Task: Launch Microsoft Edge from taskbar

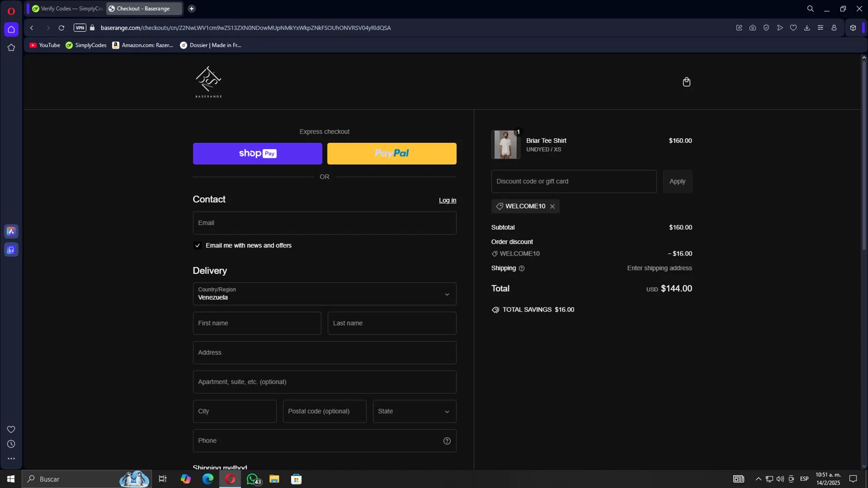Action: pos(208,479)
